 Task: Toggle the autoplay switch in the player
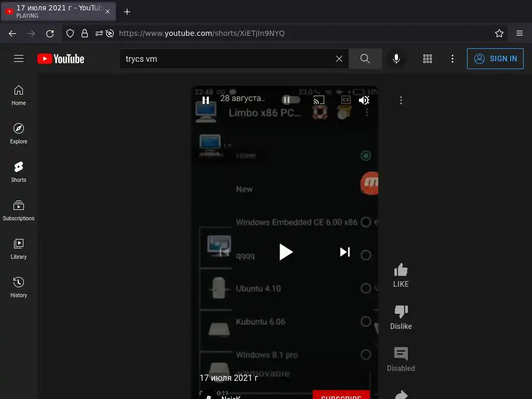[x=291, y=100]
